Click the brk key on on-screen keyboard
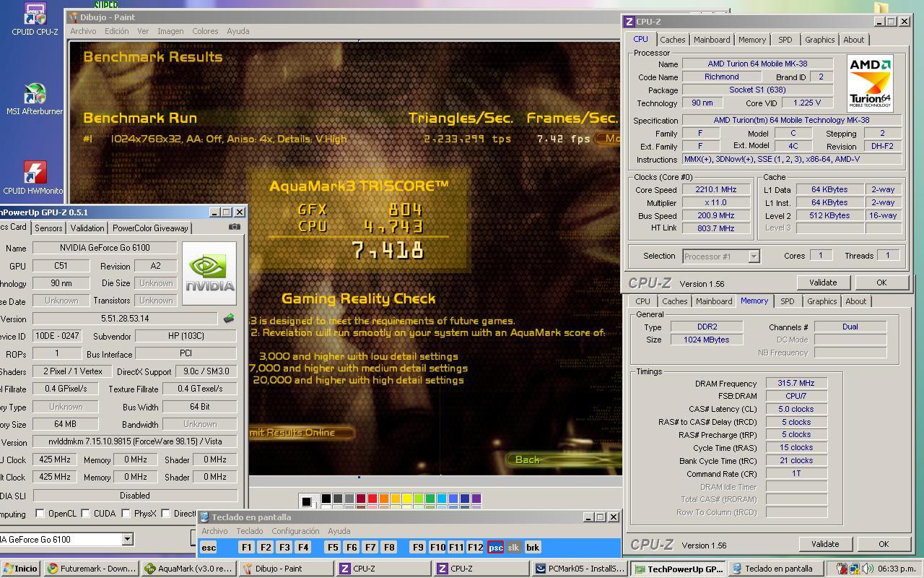Viewport: 924px width, 578px height. pyautogui.click(x=533, y=548)
